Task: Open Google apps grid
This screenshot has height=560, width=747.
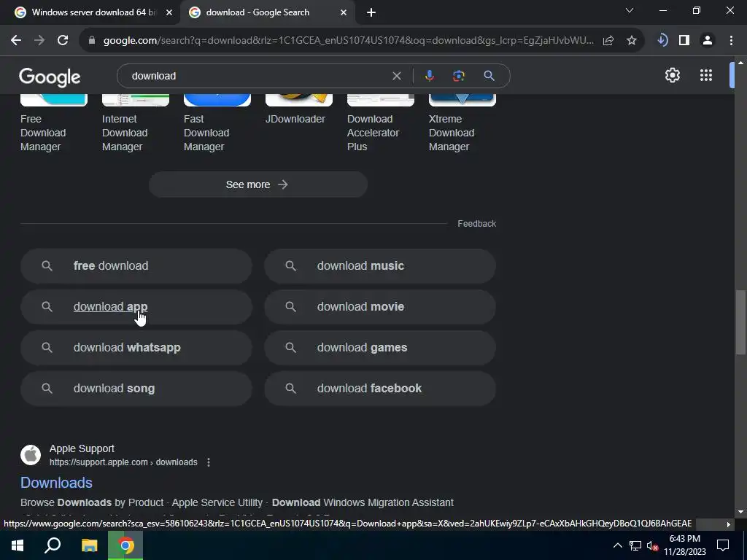Action: [x=706, y=75]
